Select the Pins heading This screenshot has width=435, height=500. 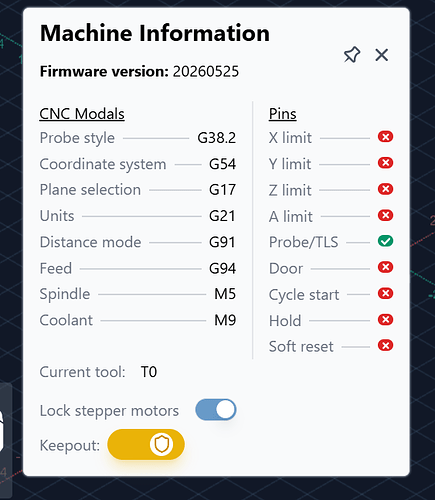(283, 114)
